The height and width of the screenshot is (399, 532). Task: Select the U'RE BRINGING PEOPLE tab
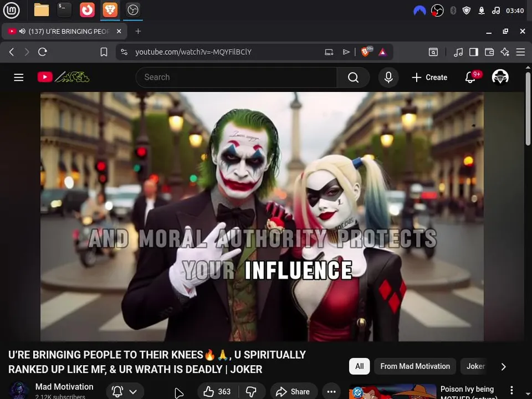pyautogui.click(x=64, y=31)
